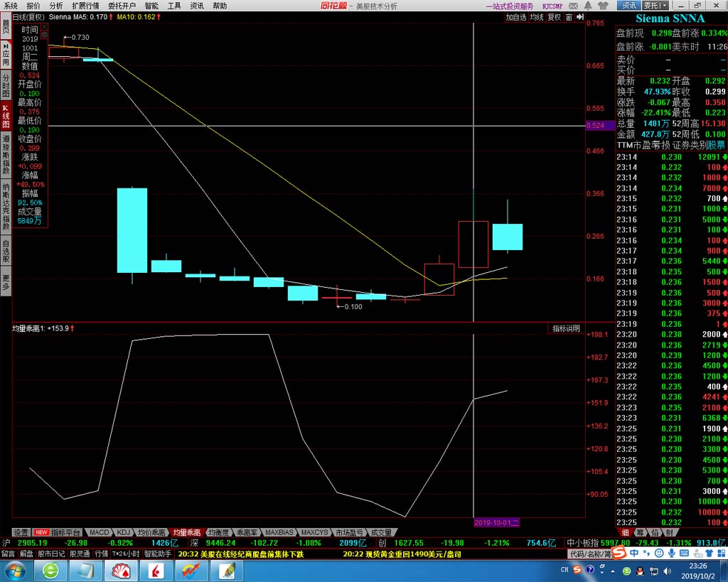Open 自选股 in left sidebar
The width and height of the screenshot is (728, 582).
coord(6,251)
